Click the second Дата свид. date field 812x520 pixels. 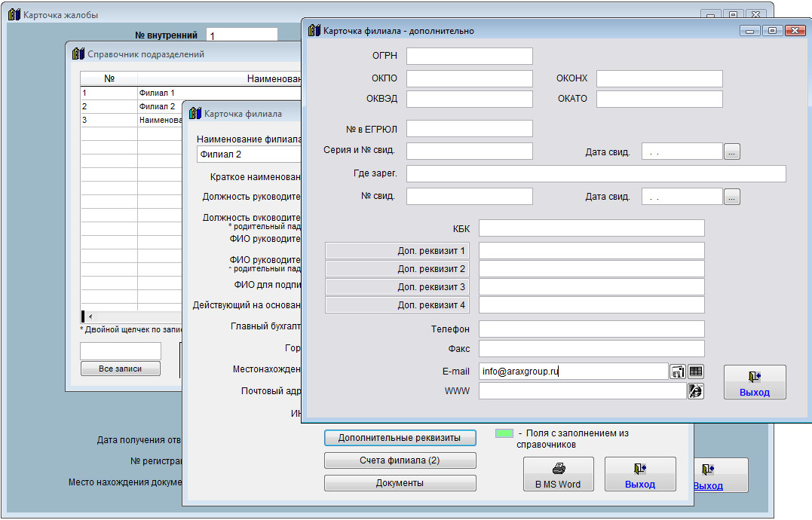[682, 197]
